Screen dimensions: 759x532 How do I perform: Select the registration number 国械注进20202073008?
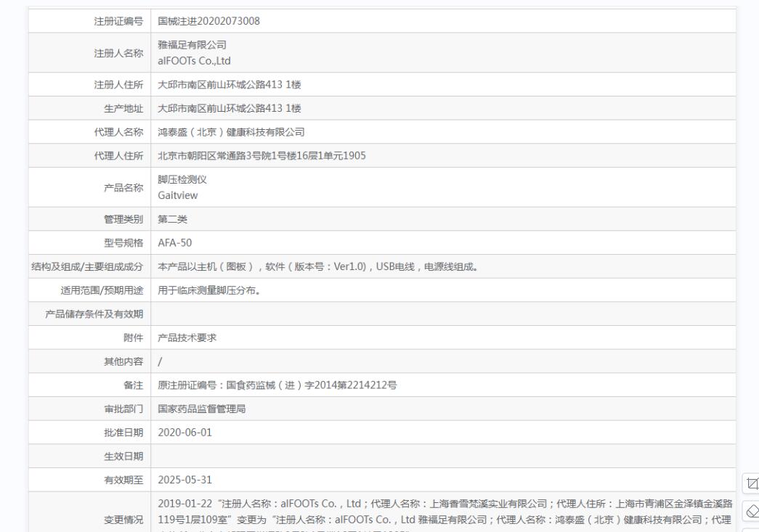208,21
